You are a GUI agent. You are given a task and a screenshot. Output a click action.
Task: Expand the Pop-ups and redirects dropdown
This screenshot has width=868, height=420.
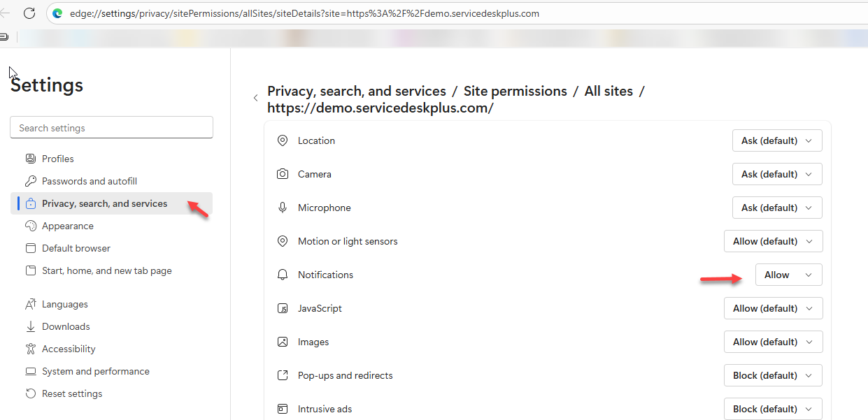773,375
